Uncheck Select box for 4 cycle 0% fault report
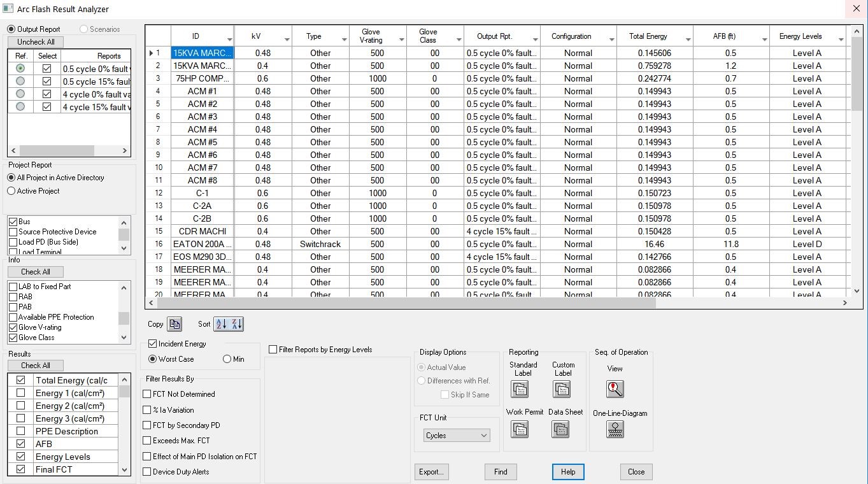Viewport: 868px width, 484px height. [x=46, y=94]
